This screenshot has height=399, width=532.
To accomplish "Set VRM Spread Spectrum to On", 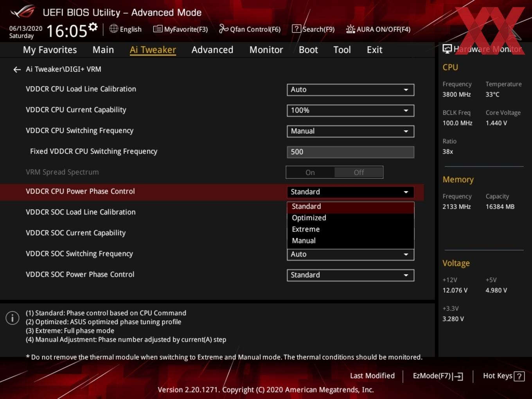I will coord(310,173).
